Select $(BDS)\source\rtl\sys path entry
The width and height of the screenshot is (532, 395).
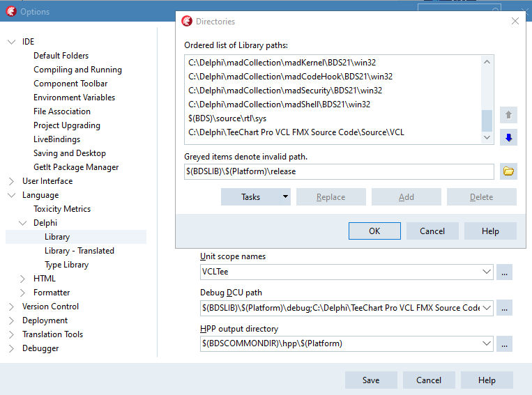[x=227, y=118]
